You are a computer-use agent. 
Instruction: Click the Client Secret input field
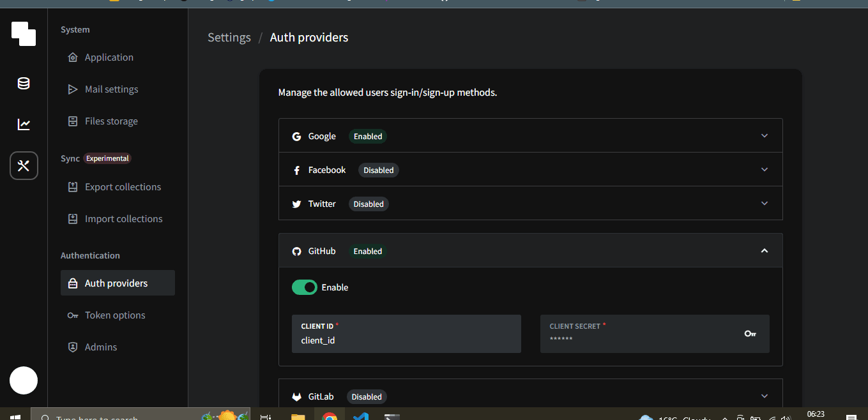pyautogui.click(x=655, y=334)
